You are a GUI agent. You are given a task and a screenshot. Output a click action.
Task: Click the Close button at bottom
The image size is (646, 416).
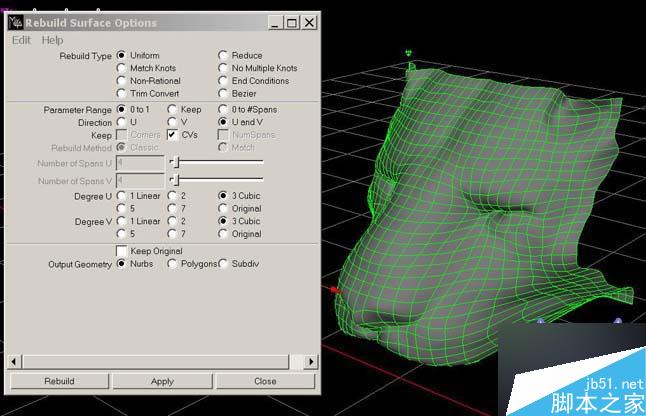(x=265, y=381)
